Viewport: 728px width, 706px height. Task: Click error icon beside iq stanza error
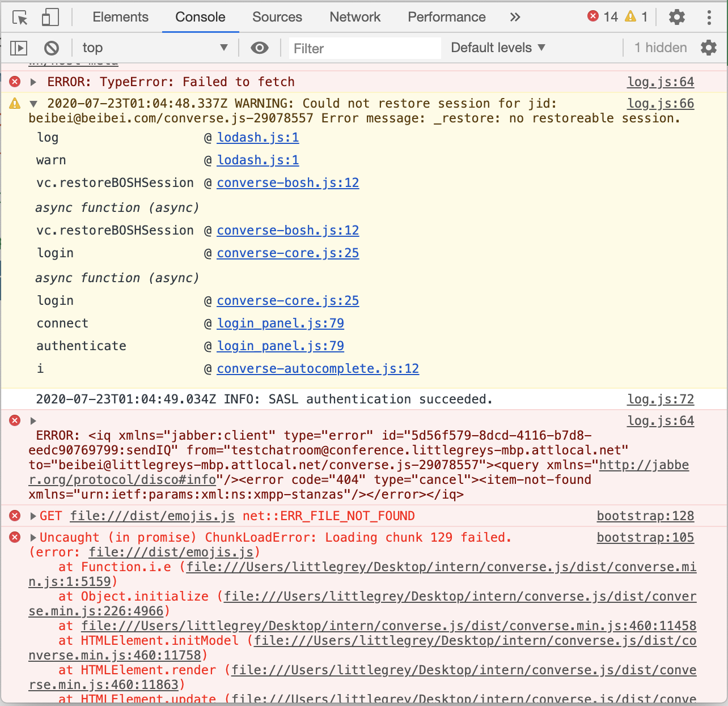[x=15, y=420]
